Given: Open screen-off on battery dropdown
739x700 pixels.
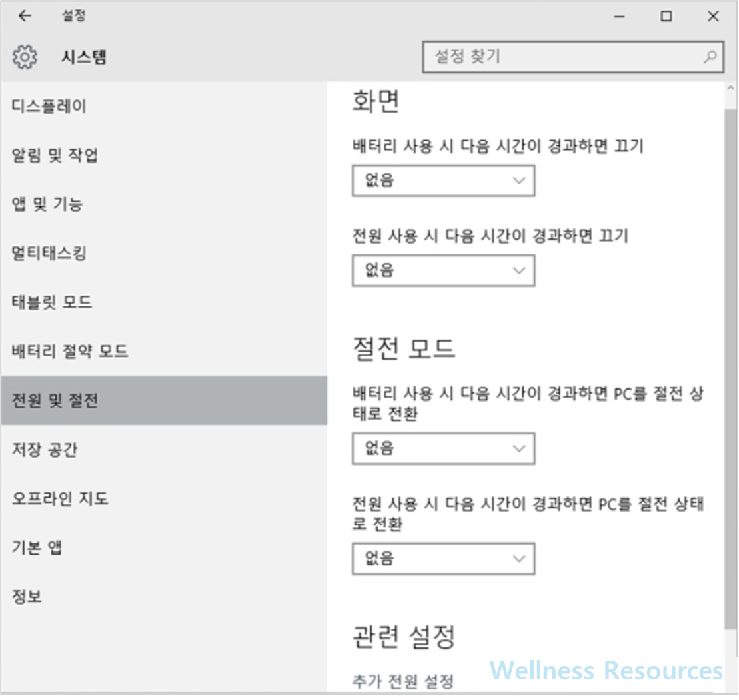Looking at the screenshot, I should [x=444, y=180].
